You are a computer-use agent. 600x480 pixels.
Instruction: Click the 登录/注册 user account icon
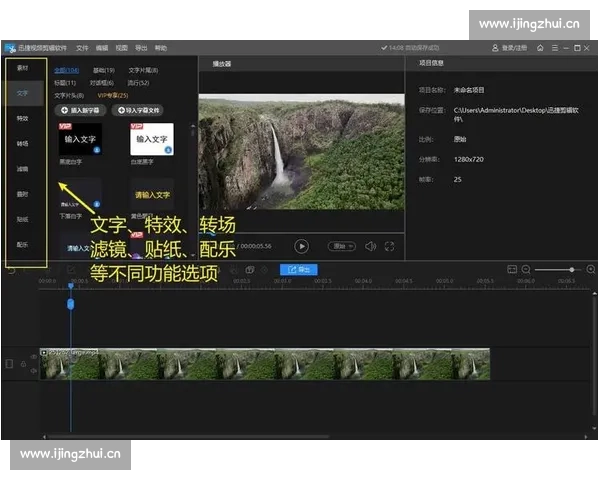[x=494, y=47]
